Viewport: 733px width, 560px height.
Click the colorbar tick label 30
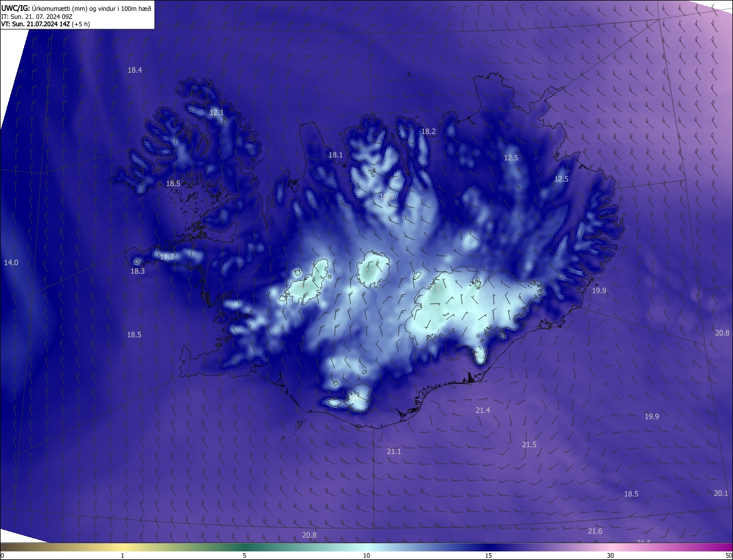point(610,555)
